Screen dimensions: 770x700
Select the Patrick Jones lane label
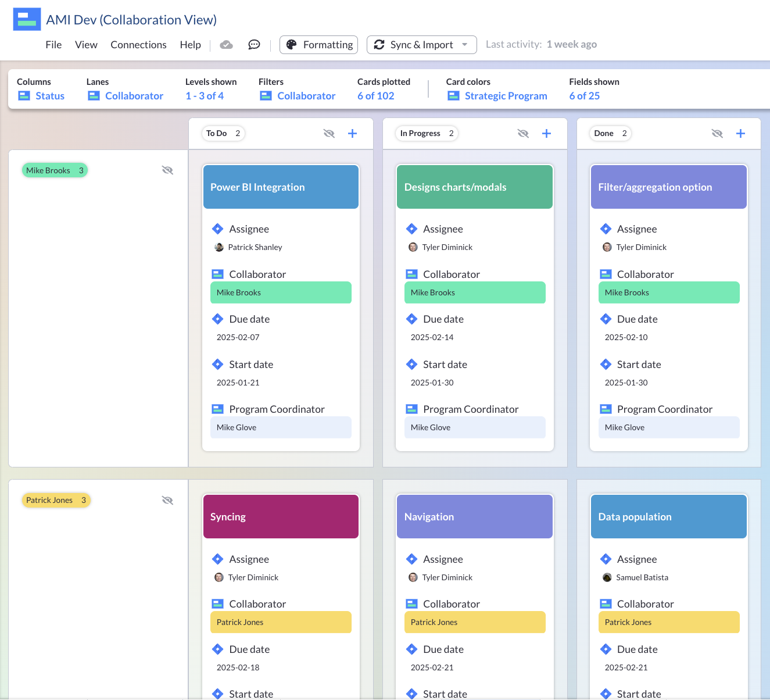click(56, 499)
